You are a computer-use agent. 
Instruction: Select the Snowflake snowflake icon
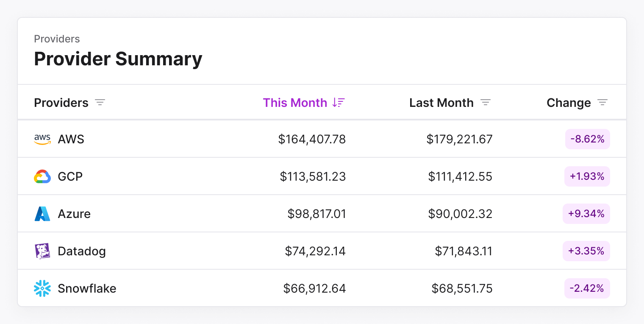coord(42,288)
